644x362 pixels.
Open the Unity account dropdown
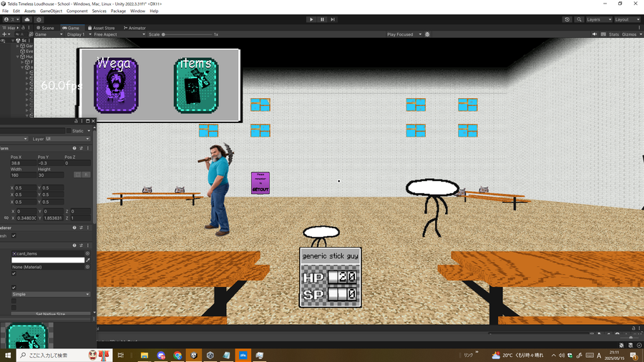pos(11,19)
